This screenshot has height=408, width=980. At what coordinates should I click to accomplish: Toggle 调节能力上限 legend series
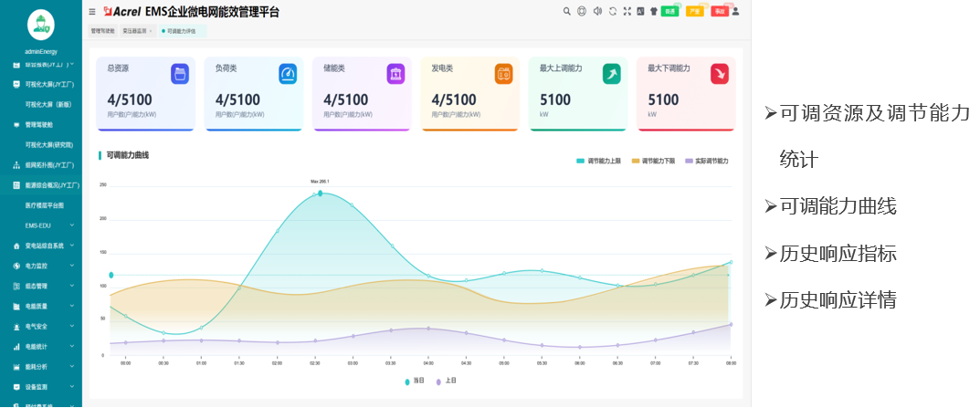point(598,161)
